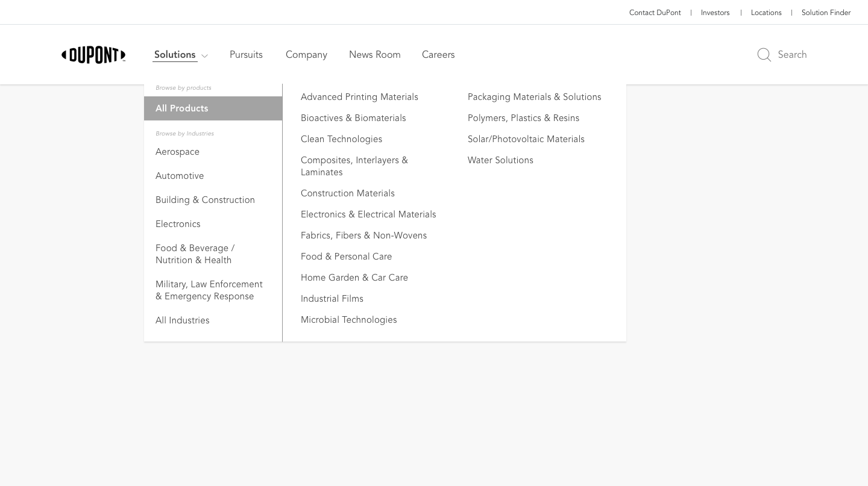Open Military, Law Enforcement & Emergency Response

[209, 290]
